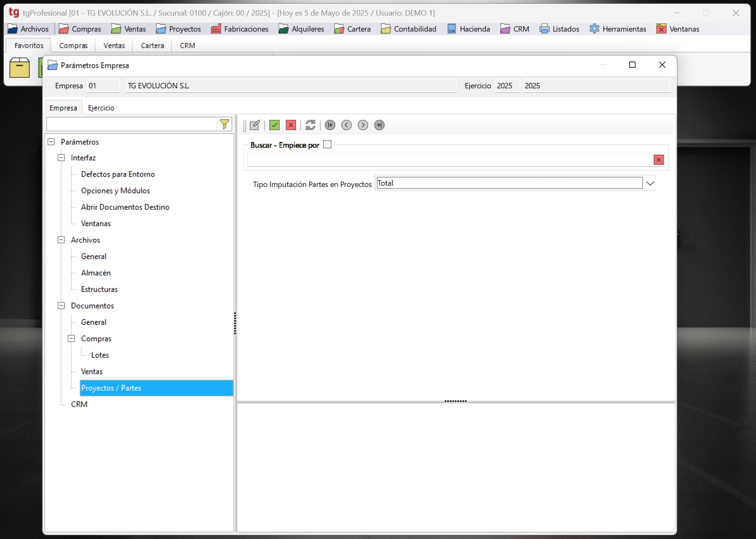Switch to the Compras ribbon tab
This screenshot has height=539, width=756.
pos(73,46)
